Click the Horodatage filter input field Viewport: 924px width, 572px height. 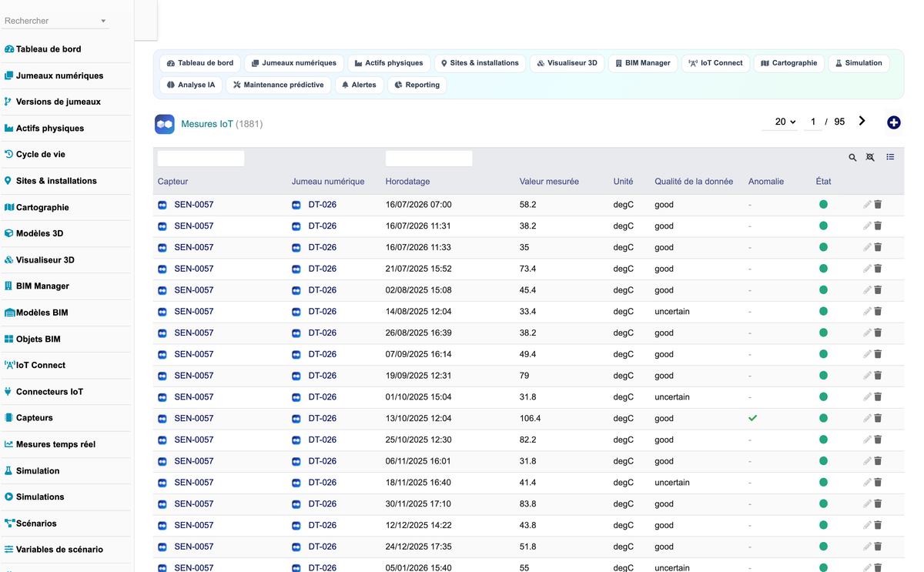click(429, 159)
